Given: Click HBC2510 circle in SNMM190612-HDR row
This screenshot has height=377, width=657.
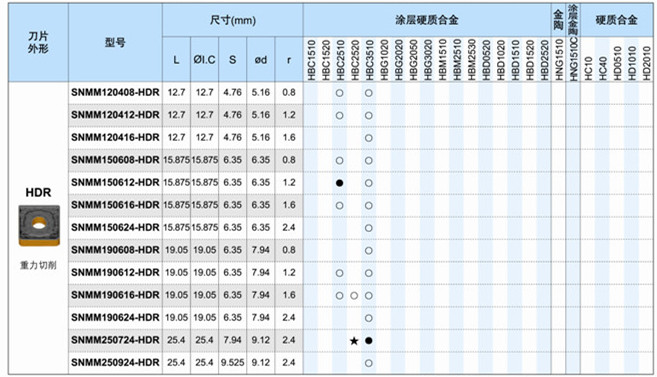Looking at the screenshot, I should 339,273.
